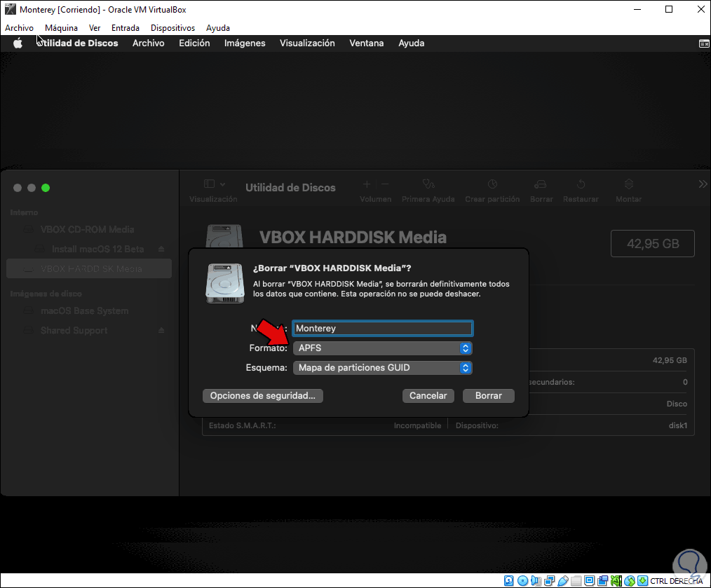Click Crear partición toolbar icon
This screenshot has width=711, height=588.
pos(492,184)
